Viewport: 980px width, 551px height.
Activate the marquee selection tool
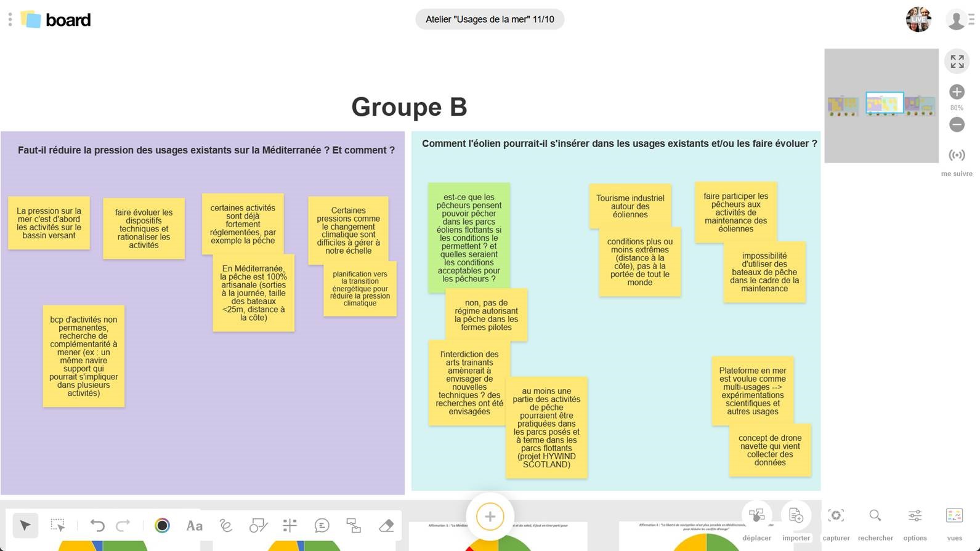pyautogui.click(x=58, y=525)
